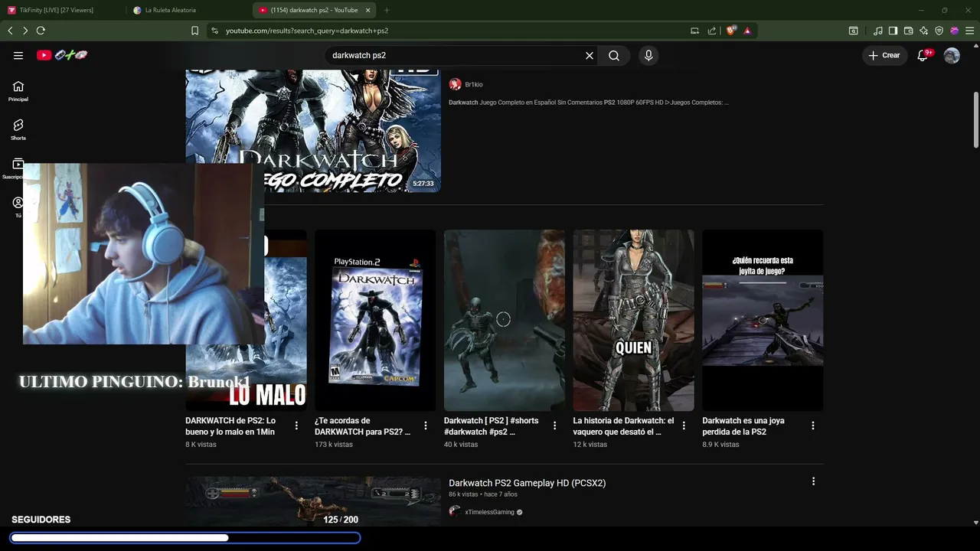Open 'Darkwatch [ PS2 ] #shorts' title
This screenshot has width=980, height=551.
coord(491,426)
